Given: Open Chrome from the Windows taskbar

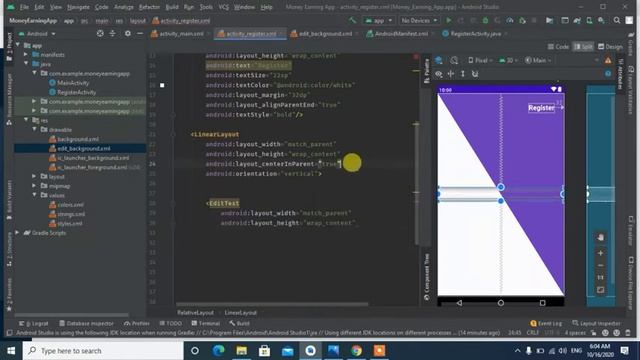Looking at the screenshot, I should tap(356, 351).
